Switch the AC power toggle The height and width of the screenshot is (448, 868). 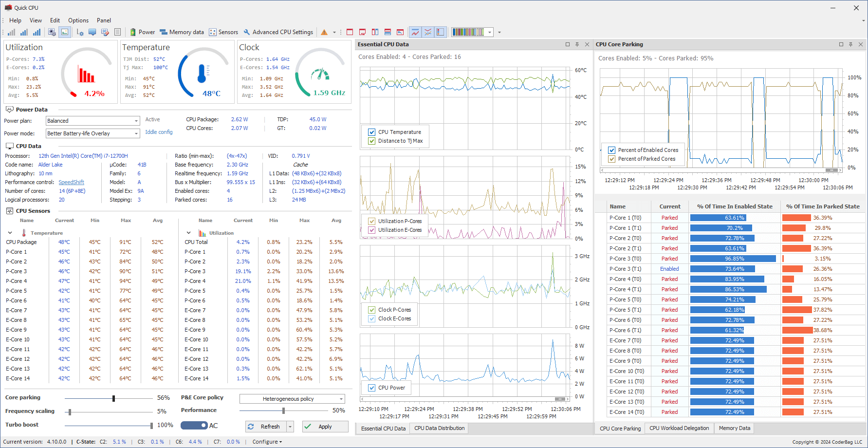[194, 426]
